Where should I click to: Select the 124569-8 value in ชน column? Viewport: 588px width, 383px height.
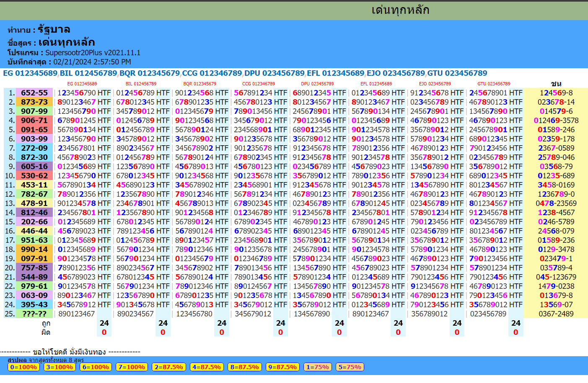tap(556, 93)
